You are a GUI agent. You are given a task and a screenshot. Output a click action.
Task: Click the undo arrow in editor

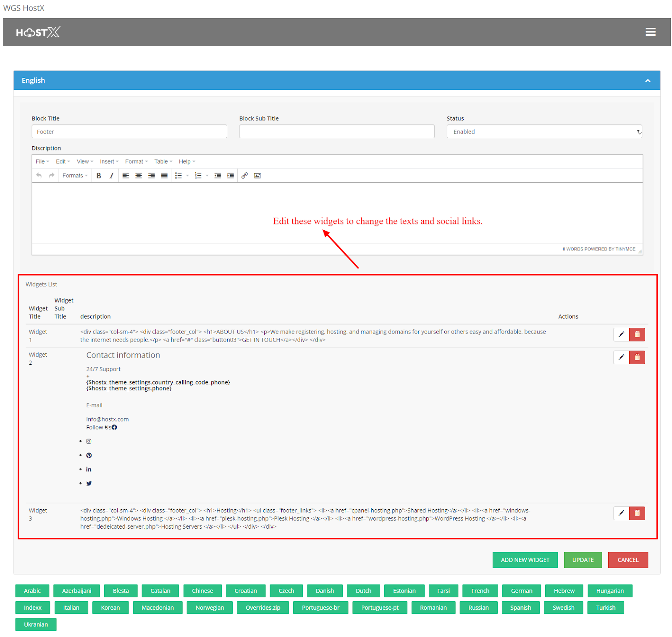click(x=39, y=176)
